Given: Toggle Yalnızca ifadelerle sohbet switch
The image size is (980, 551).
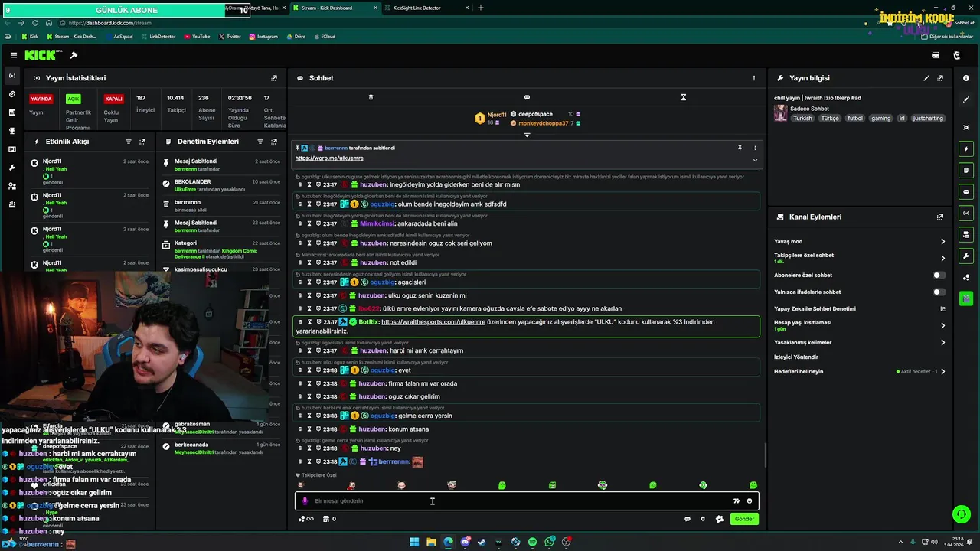Looking at the screenshot, I should click(x=939, y=292).
